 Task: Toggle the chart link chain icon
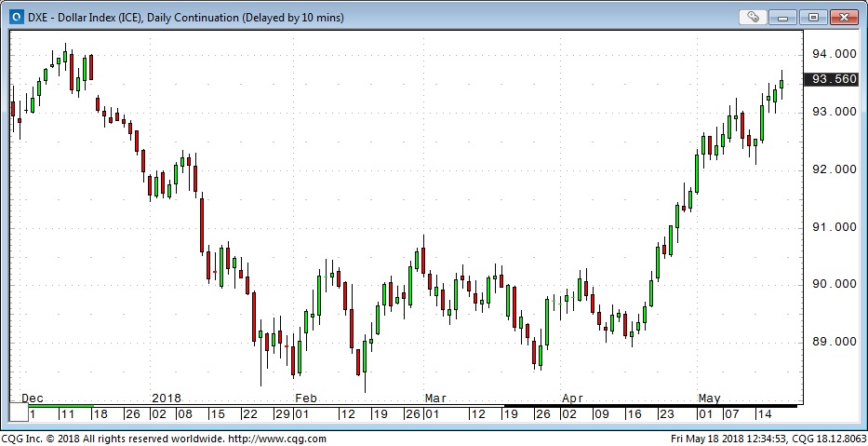753,17
